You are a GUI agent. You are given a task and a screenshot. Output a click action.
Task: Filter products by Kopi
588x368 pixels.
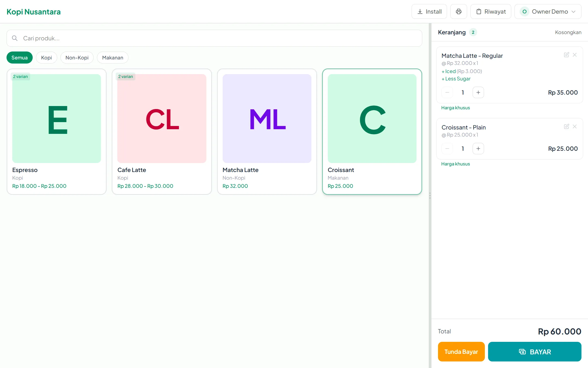pyautogui.click(x=47, y=58)
